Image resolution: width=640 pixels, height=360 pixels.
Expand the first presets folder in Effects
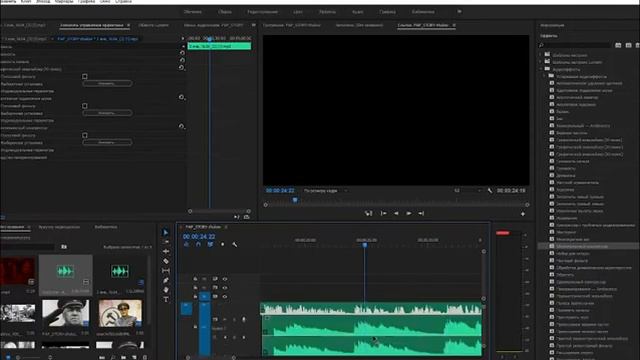(541, 55)
